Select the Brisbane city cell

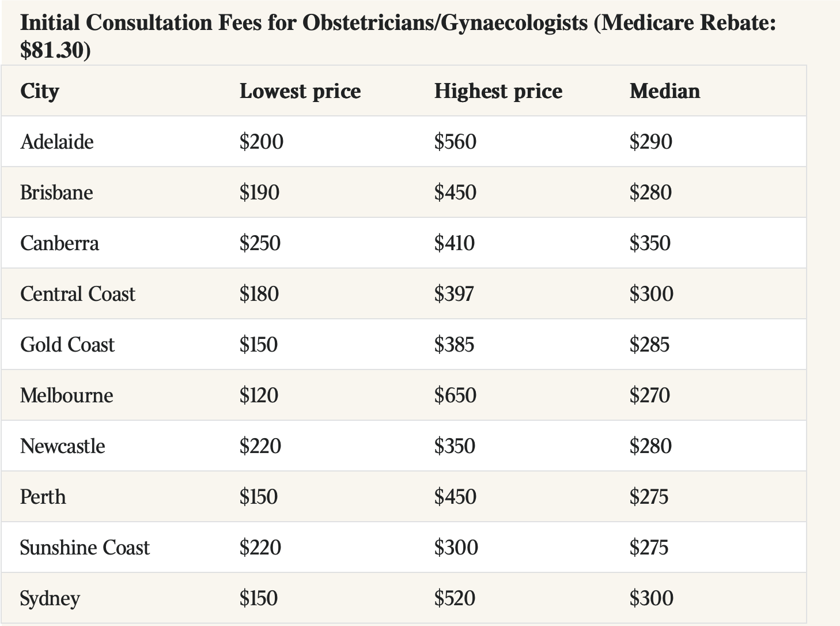pyautogui.click(x=56, y=193)
